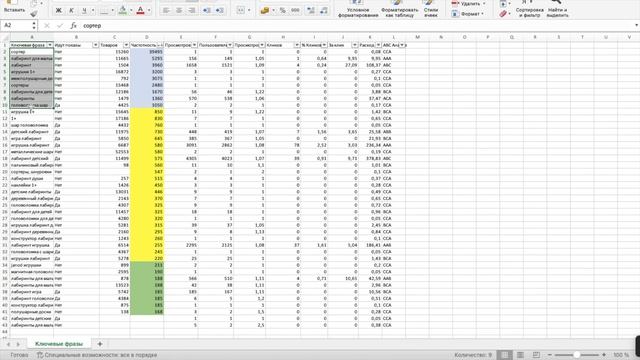Apply the percent style format
The height and width of the screenshot is (360, 640).
282,10
